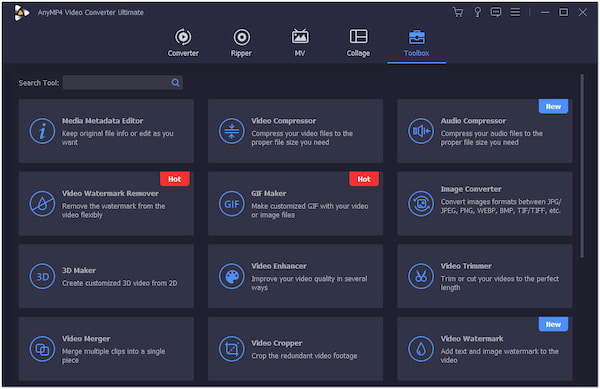Go to the Collage tab

[358, 42]
